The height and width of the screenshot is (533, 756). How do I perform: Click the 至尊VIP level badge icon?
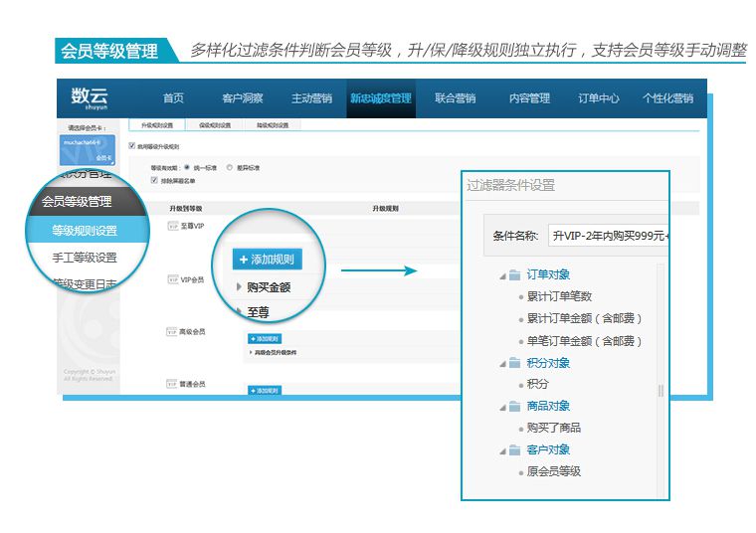click(x=171, y=227)
